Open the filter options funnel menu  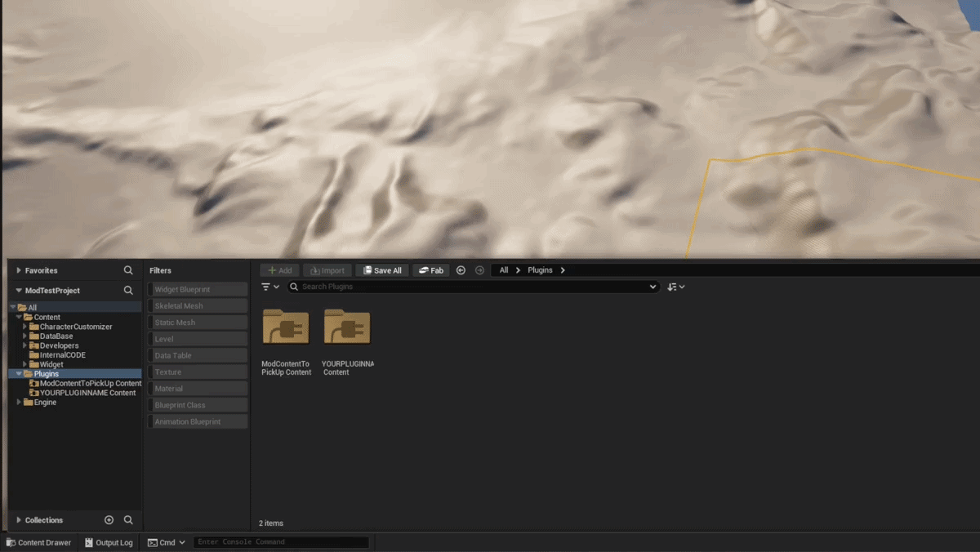pyautogui.click(x=270, y=287)
